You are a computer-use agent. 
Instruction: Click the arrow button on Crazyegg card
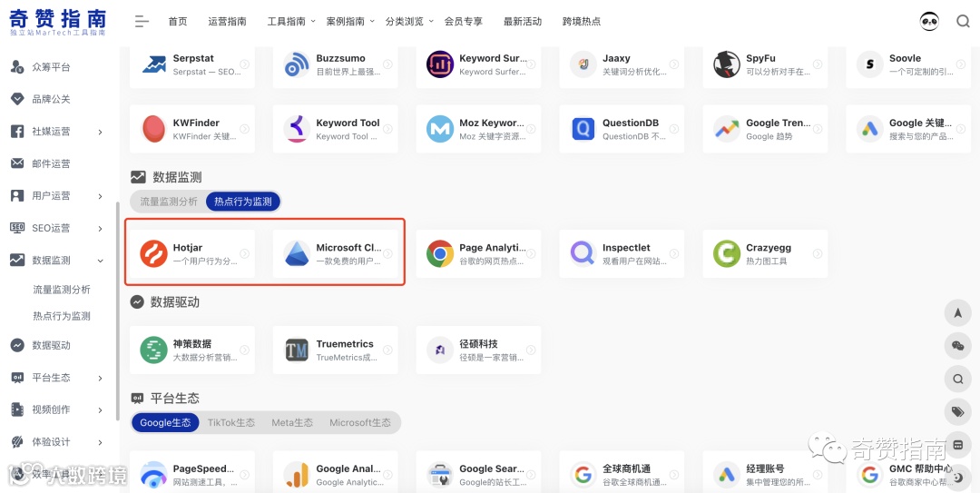pyautogui.click(x=818, y=253)
